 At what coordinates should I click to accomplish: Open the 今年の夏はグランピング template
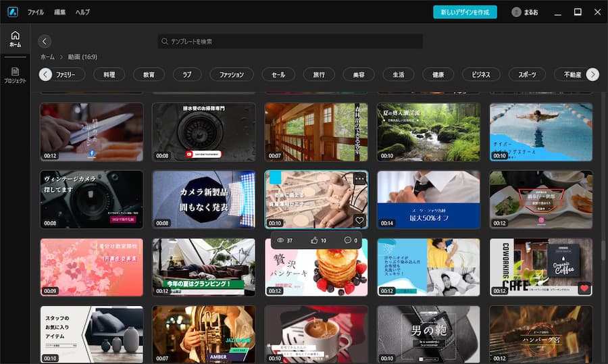204,267
